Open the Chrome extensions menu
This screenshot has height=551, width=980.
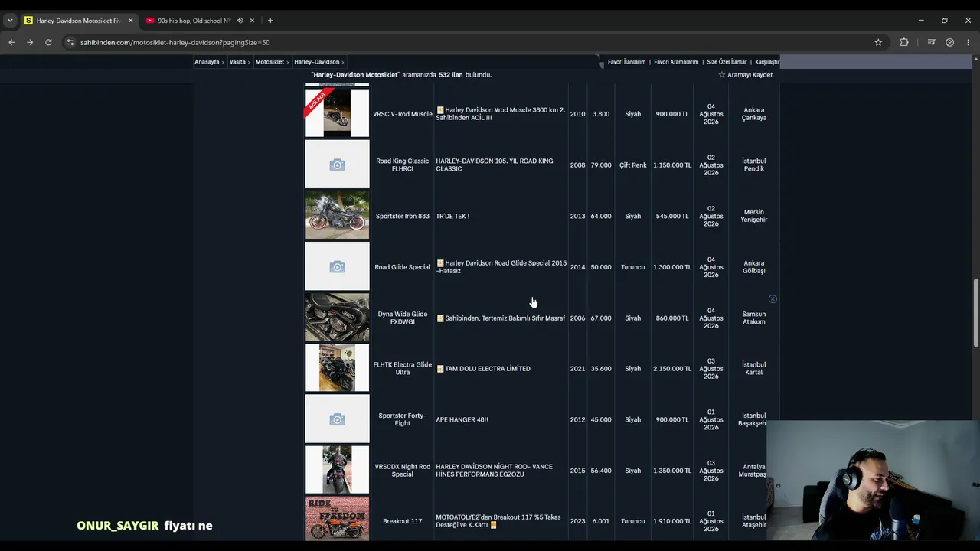[x=904, y=42]
